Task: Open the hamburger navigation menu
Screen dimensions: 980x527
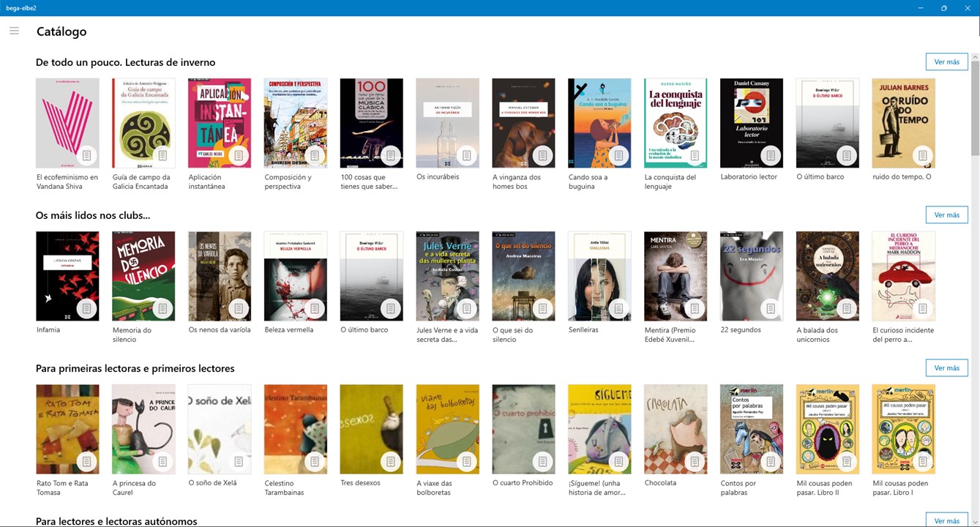Action: pos(14,31)
